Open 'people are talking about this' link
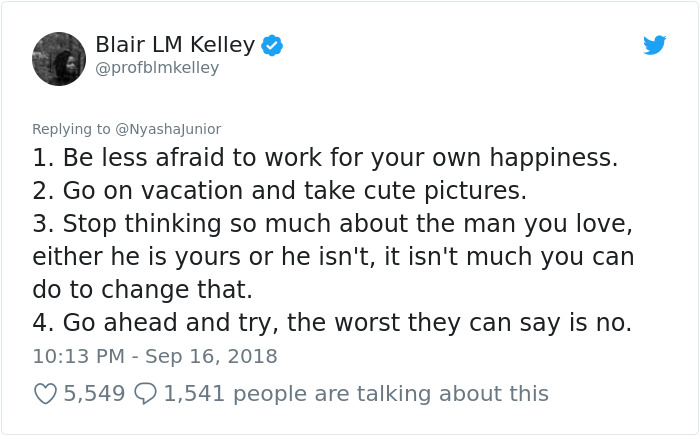 coord(391,394)
